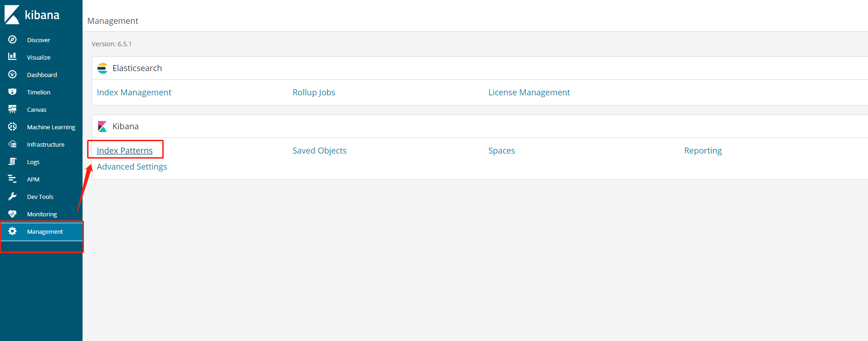
Task: Select Monitoring in the sidebar
Action: pyautogui.click(x=41, y=214)
